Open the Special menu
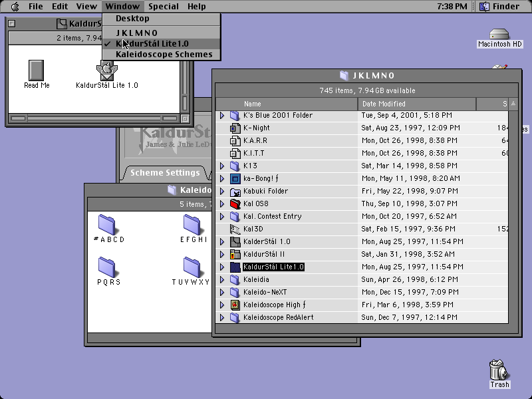 (163, 6)
